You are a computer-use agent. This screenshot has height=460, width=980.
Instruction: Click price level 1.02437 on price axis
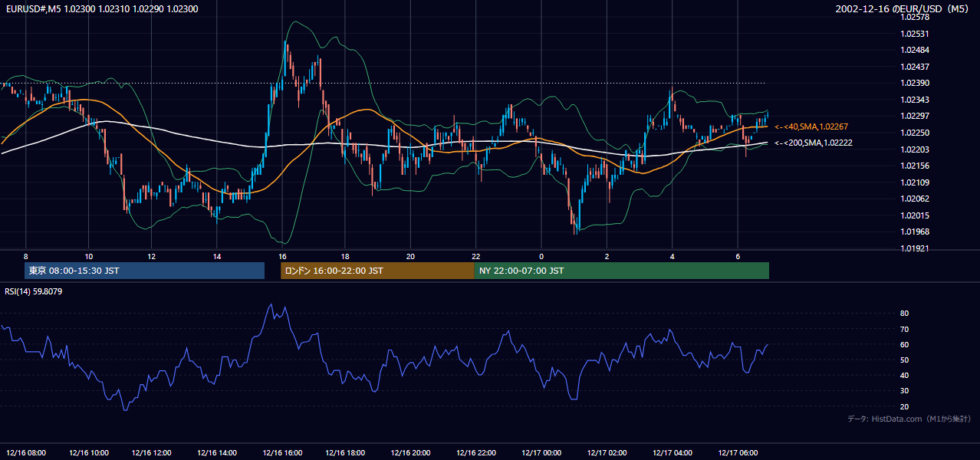click(x=915, y=67)
